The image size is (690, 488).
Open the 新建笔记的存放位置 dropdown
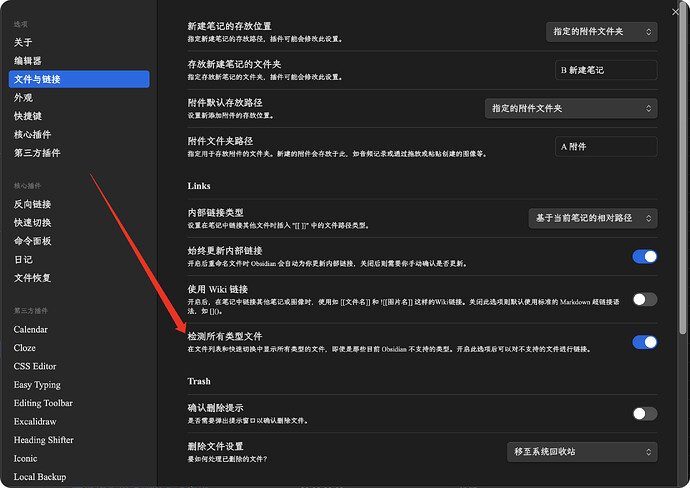click(x=602, y=32)
